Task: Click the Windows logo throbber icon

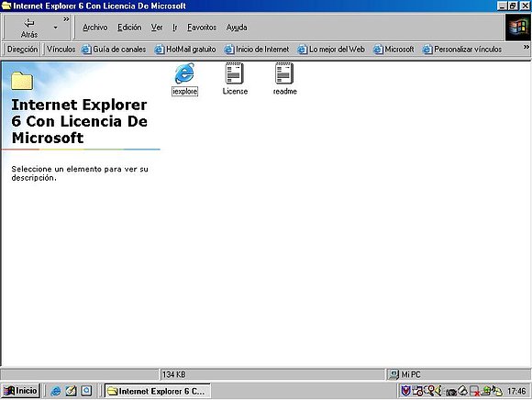Action: [517, 28]
